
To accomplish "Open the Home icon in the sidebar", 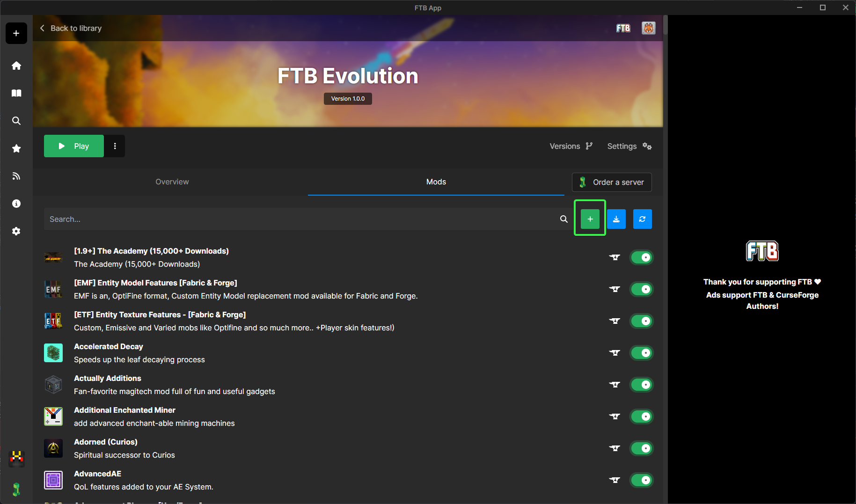I will click(16, 66).
